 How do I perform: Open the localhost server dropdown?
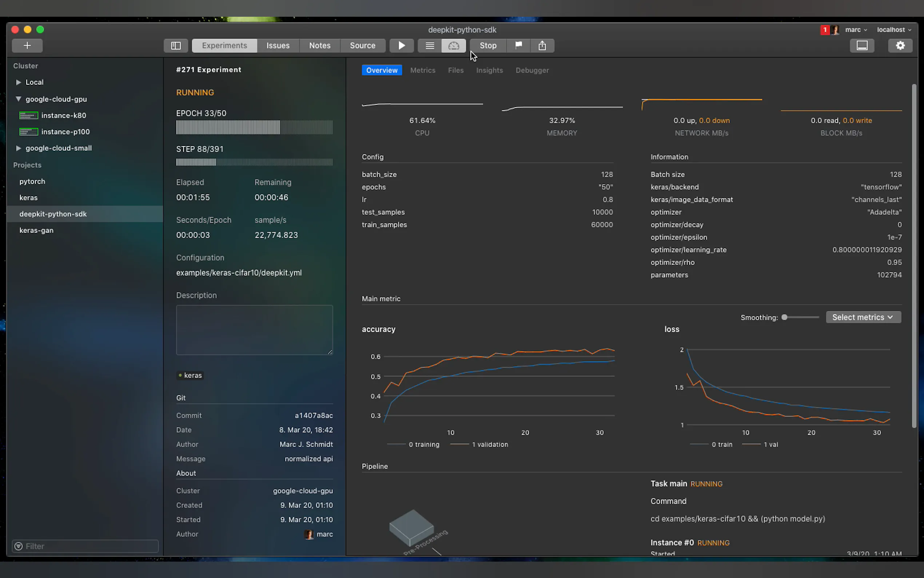893,30
